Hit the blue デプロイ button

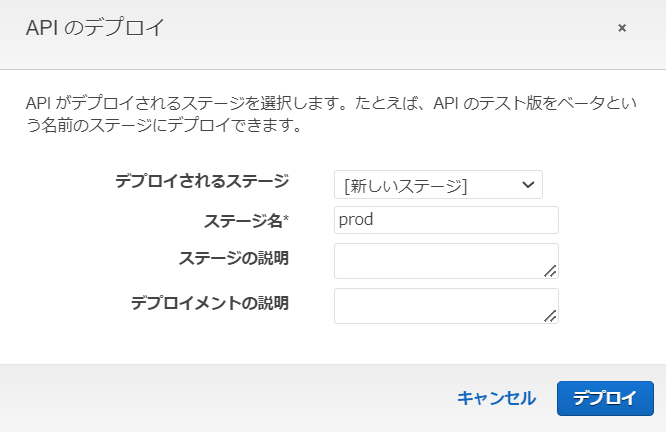tap(604, 398)
